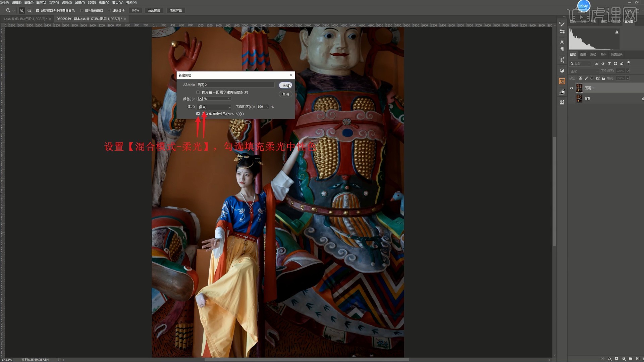Open the 模式 blend mode dropdown
The height and width of the screenshot is (362, 644).
[x=214, y=107]
